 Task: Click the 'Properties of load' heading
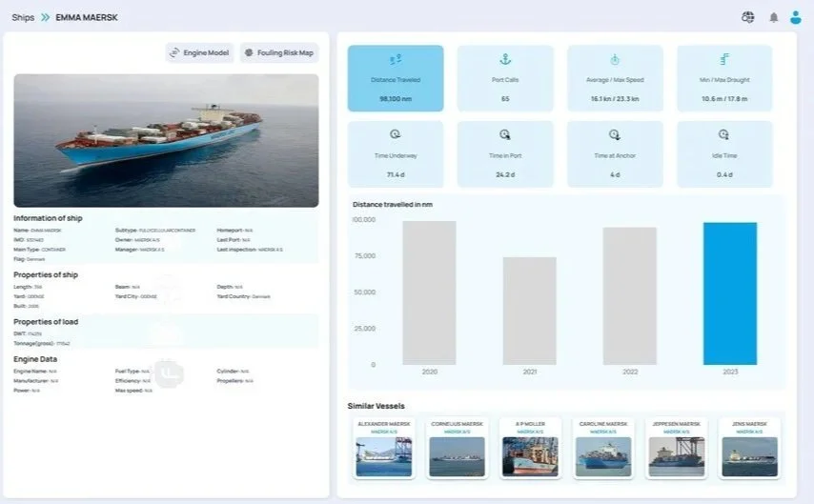click(46, 322)
